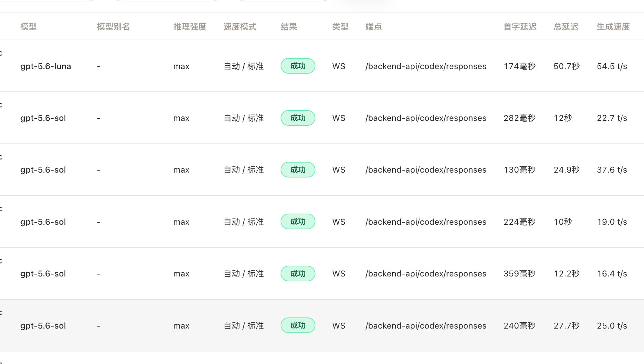Click the 类型 column header
The height and width of the screenshot is (364, 644).
(340, 27)
